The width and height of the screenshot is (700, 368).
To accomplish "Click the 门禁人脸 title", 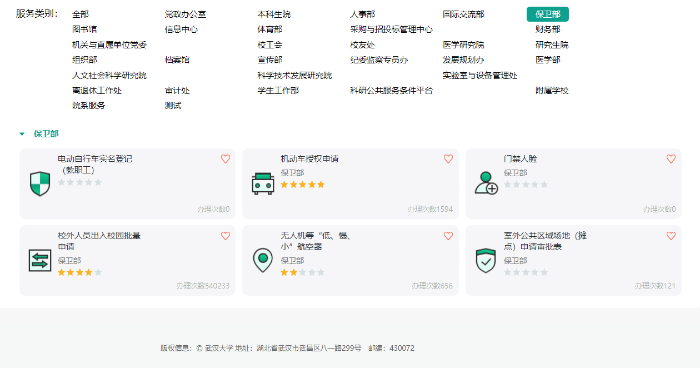I will (520, 159).
